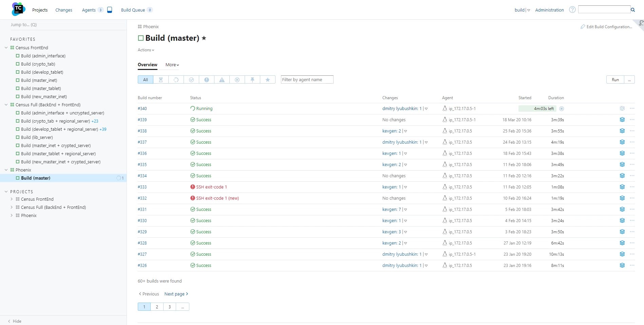Click Linux agent icon for build #339
The image size is (644, 325).
point(444,120)
